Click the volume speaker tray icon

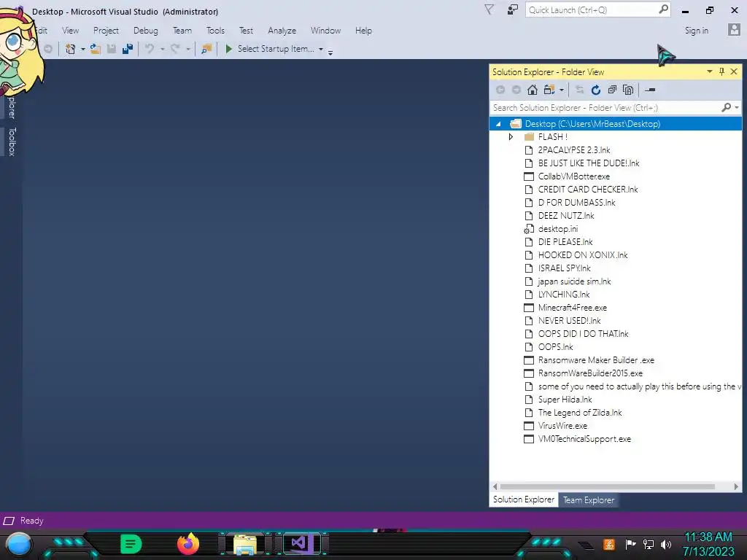pyautogui.click(x=666, y=544)
